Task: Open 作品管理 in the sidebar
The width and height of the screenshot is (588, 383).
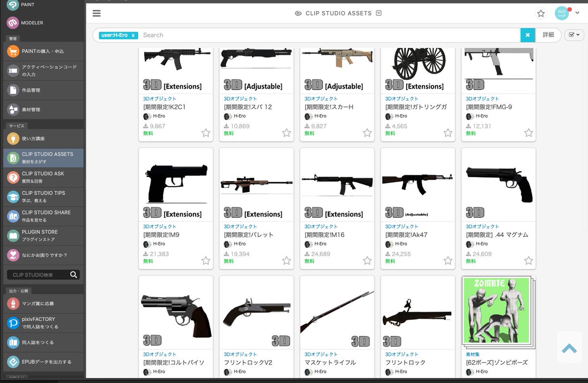Action: coord(44,90)
